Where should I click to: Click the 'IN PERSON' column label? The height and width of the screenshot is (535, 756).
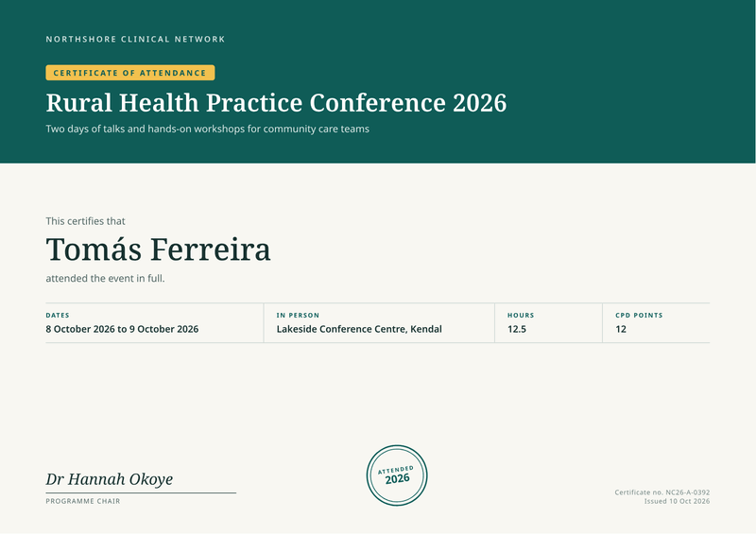298,315
